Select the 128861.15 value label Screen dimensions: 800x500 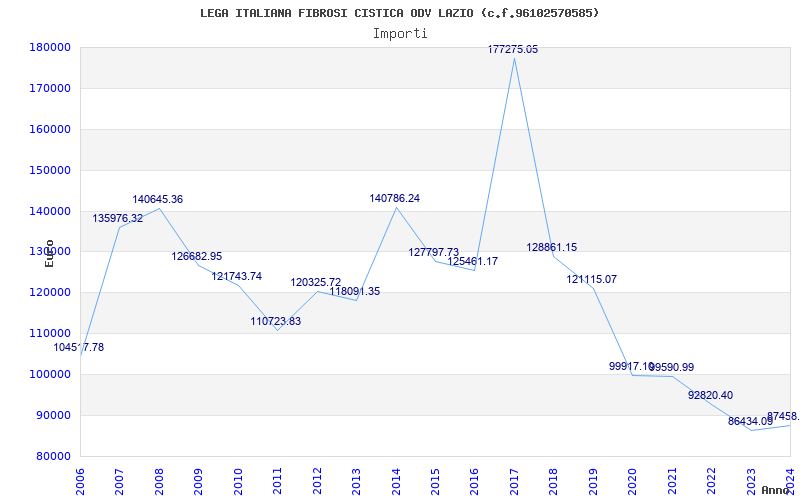coord(552,247)
